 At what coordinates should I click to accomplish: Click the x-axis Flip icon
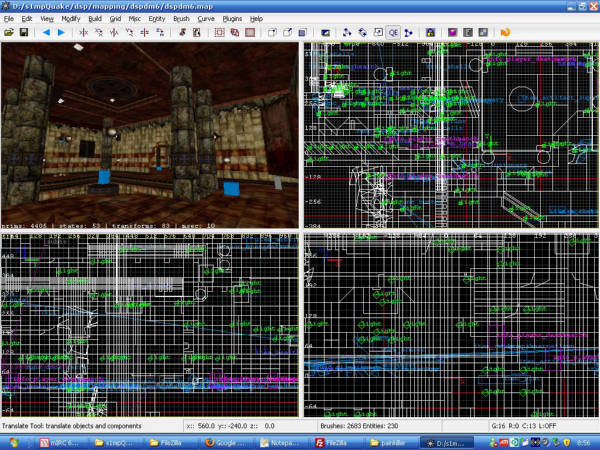83,33
